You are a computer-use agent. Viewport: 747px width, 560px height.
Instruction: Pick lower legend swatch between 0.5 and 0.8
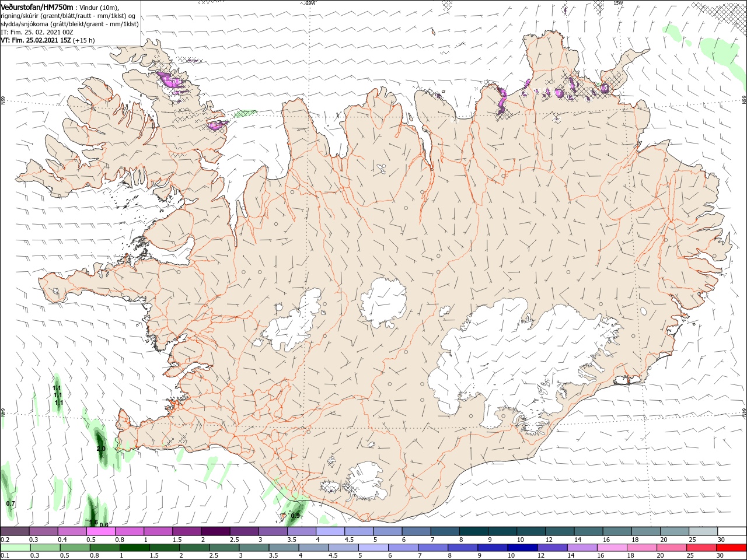pos(75,548)
